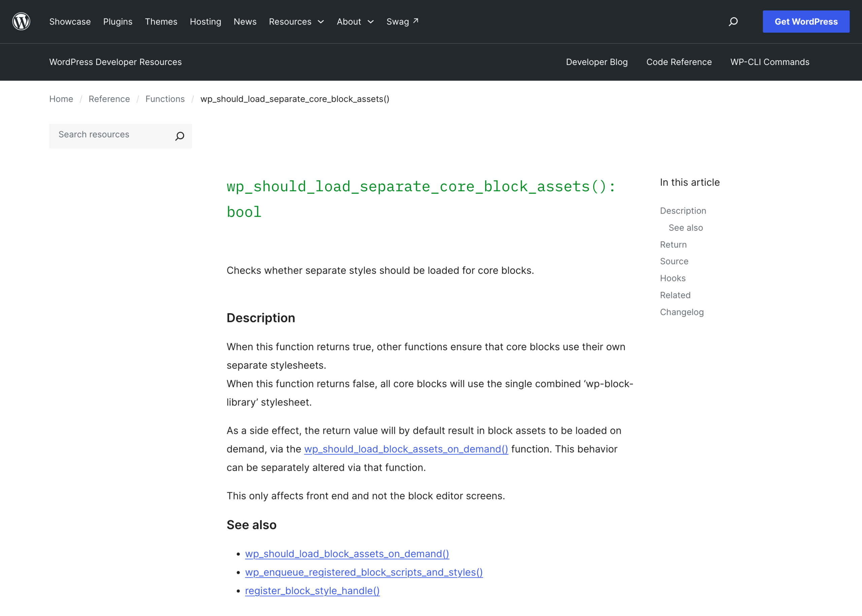The image size is (862, 616).
Task: Click the wp_should_load_separate_core_block_assets(): bool title
Action: point(421,199)
